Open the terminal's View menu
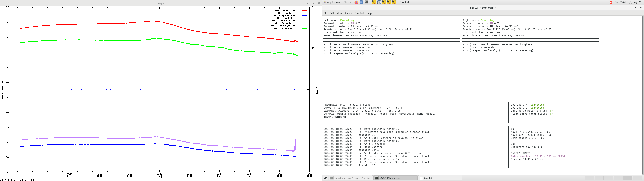644x181 pixels. pyautogui.click(x=339, y=13)
